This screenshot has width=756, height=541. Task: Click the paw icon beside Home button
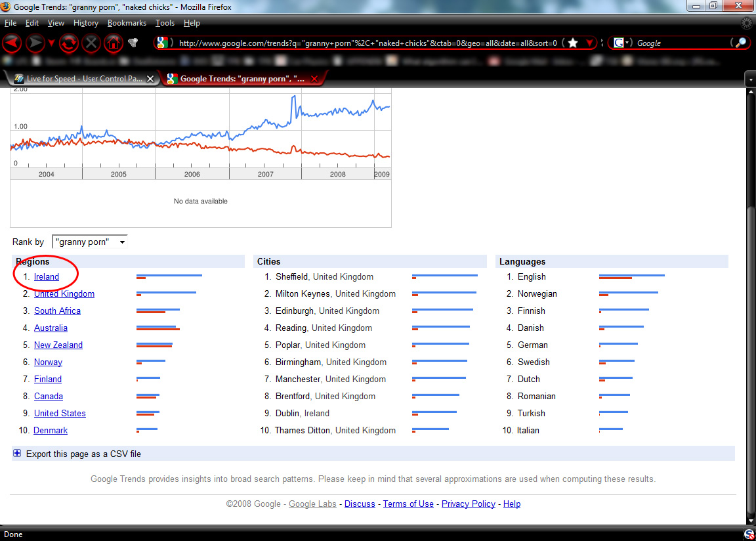[133, 43]
